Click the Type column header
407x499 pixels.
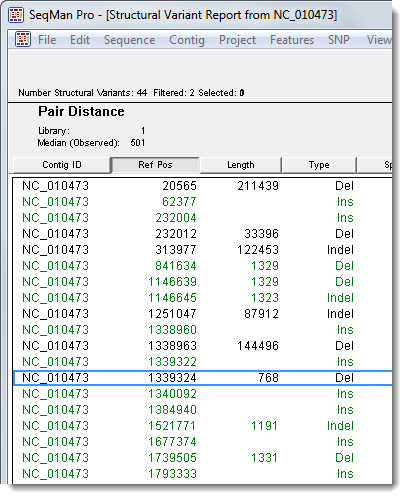pos(319,165)
